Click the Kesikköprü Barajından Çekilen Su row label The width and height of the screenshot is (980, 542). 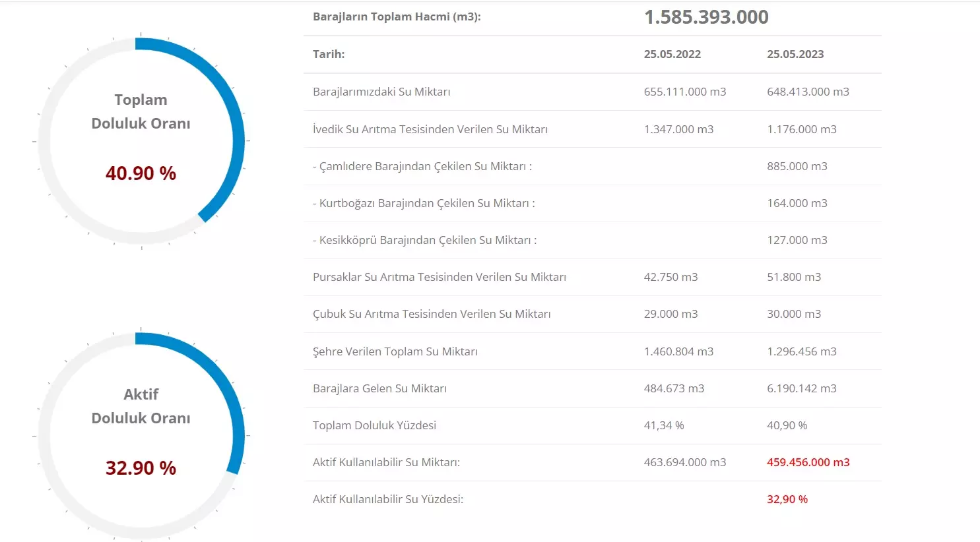pyautogui.click(x=424, y=240)
